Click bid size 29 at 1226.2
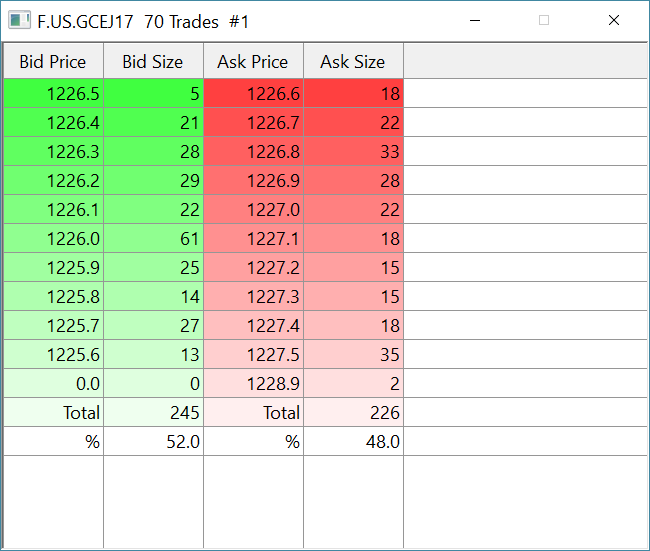This screenshot has height=551, width=650. 153,180
